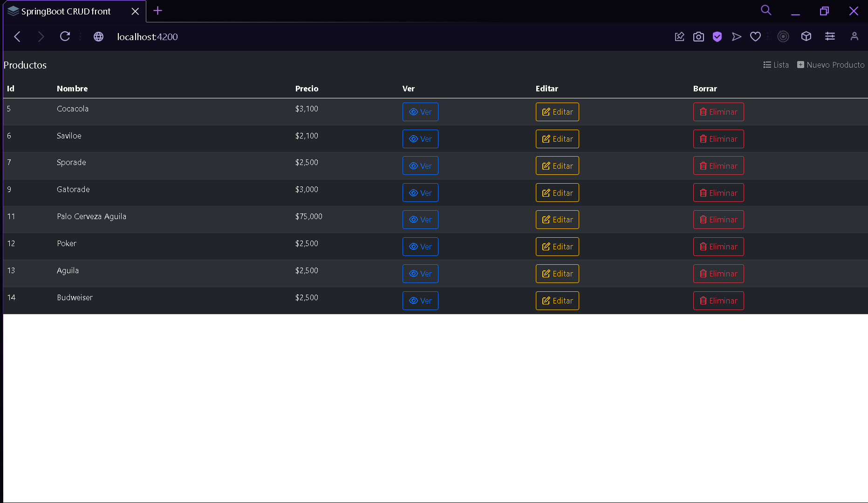This screenshot has width=868, height=503.
Task: Select the $3,100 price cell
Action: point(307,109)
